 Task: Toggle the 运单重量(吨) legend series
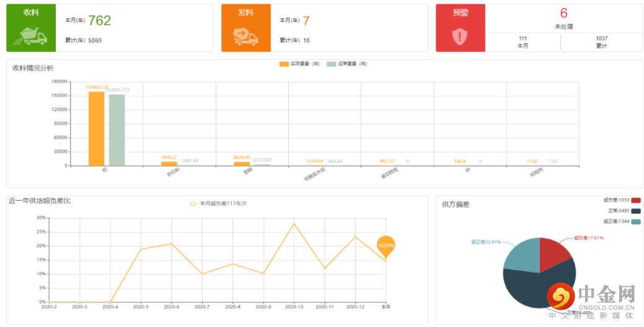[347, 64]
